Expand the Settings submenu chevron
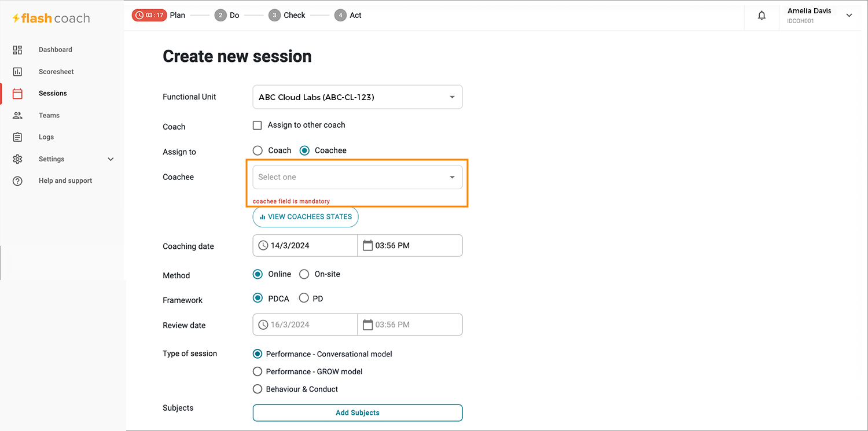Screen dimensions: 868x431 pyautogui.click(x=111, y=159)
